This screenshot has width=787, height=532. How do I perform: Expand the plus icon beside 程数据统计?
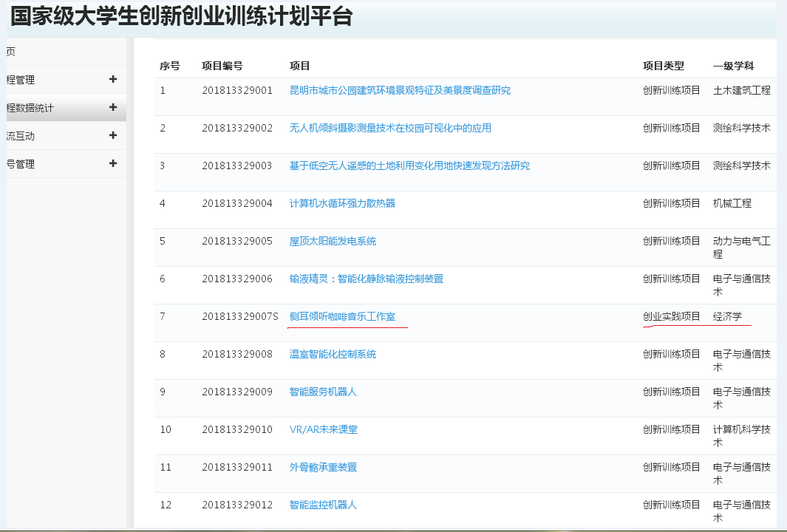pyautogui.click(x=113, y=108)
